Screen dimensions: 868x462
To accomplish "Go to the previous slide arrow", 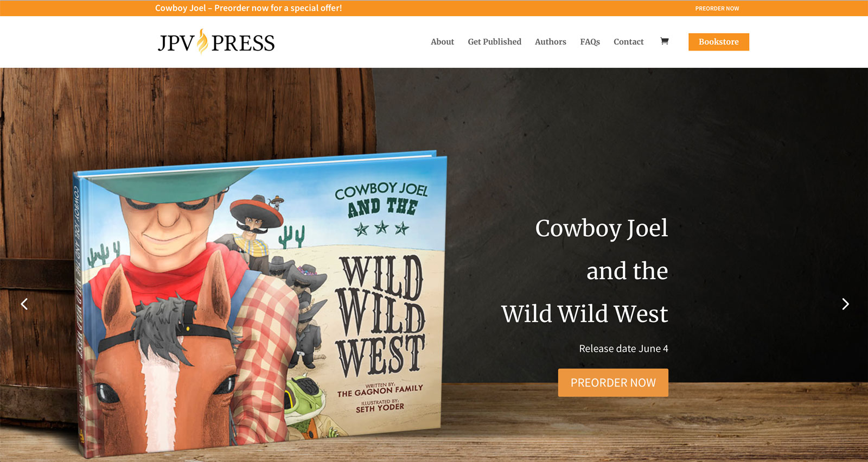I will click(24, 304).
